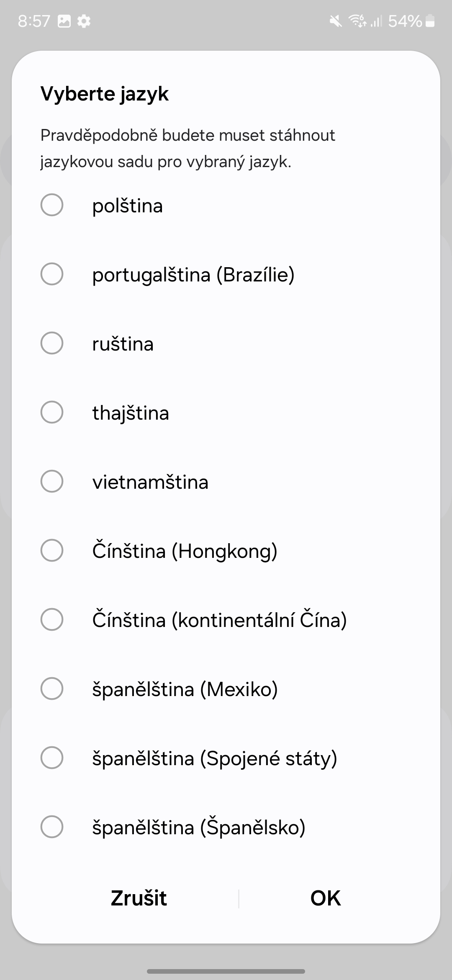Viewport: 452px width, 980px height.
Task: Confirm with the OK button
Action: pyautogui.click(x=326, y=898)
